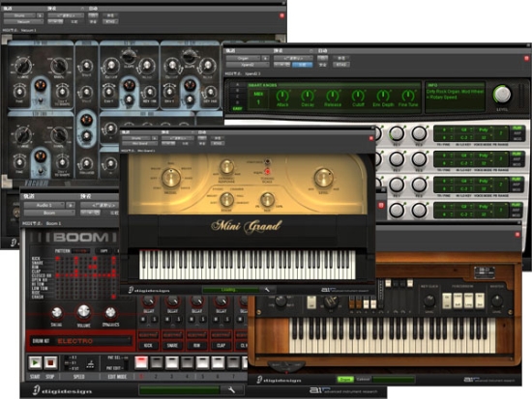Open the Snare channel kit dropdown in Boom

click(172, 335)
